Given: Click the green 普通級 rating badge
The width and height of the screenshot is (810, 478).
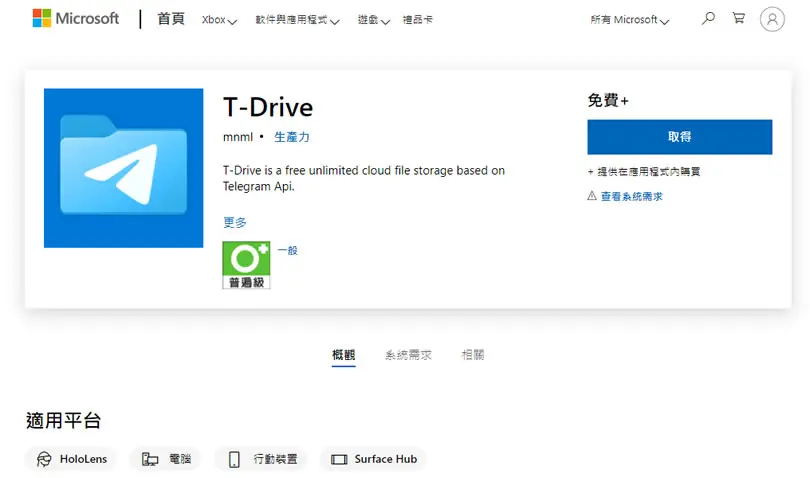Looking at the screenshot, I should point(246,265).
